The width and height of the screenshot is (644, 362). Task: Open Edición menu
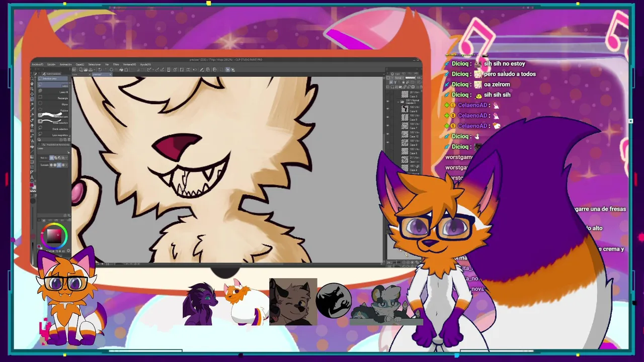click(x=51, y=64)
